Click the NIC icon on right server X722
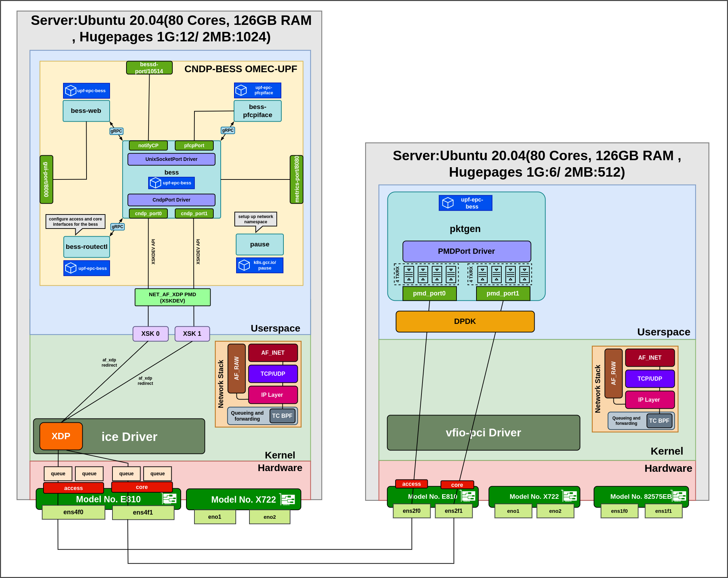 [x=569, y=496]
